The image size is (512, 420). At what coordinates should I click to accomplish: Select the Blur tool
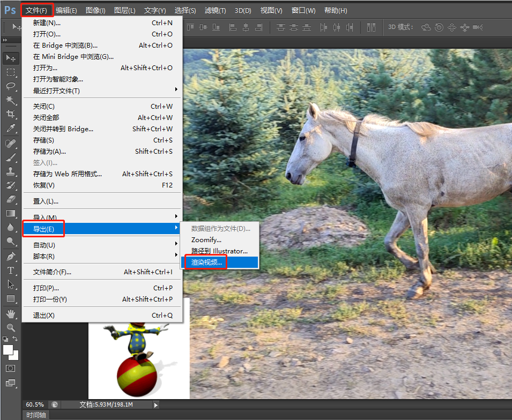click(11, 227)
